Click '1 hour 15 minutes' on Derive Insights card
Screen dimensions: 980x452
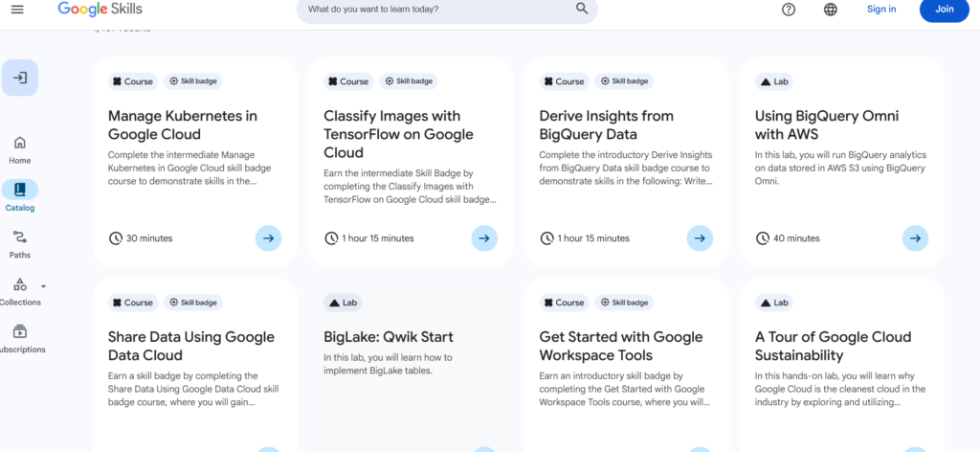[x=593, y=238]
